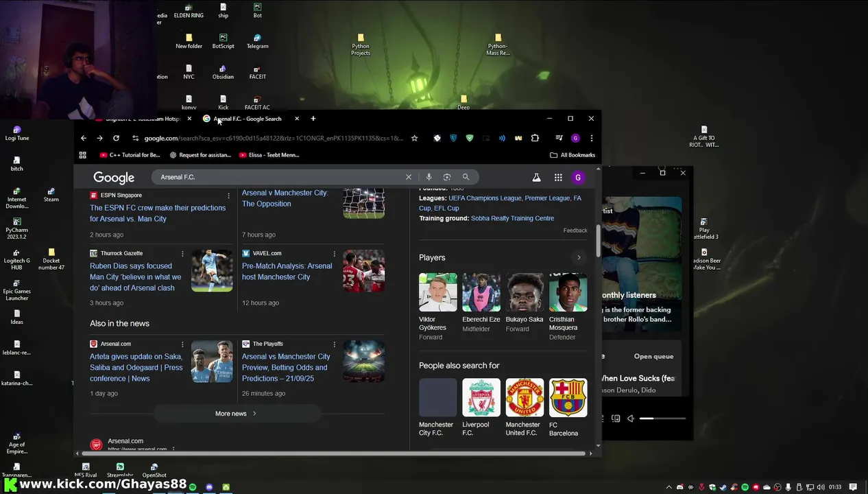Open the Google logo home link
Screen dimensions: 868x494
pos(114,178)
